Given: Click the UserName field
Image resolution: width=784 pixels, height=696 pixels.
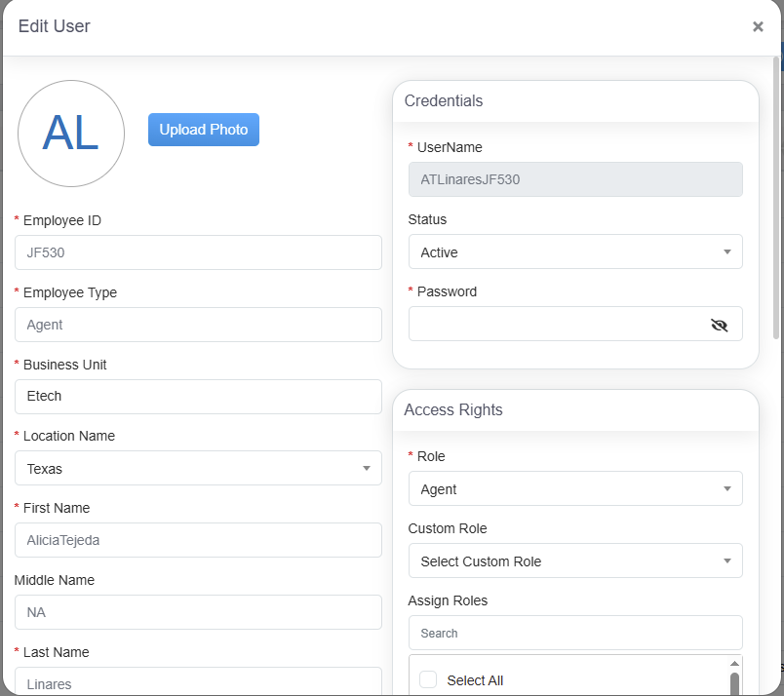Looking at the screenshot, I should [x=574, y=179].
